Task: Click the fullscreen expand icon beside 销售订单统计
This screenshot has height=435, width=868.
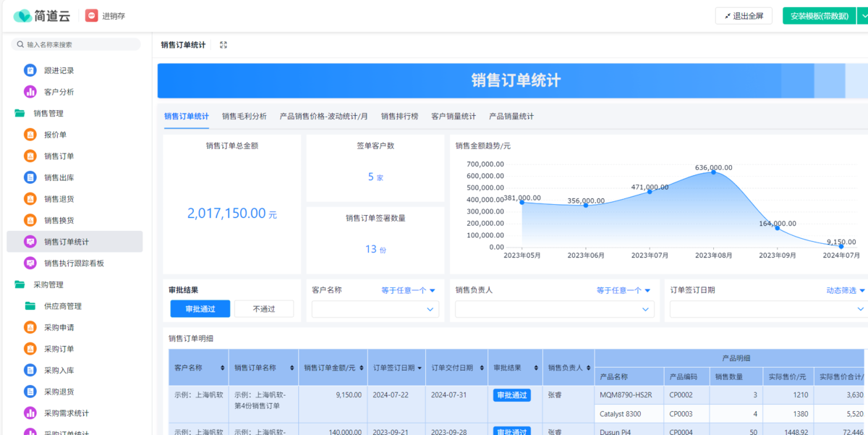Action: point(224,45)
